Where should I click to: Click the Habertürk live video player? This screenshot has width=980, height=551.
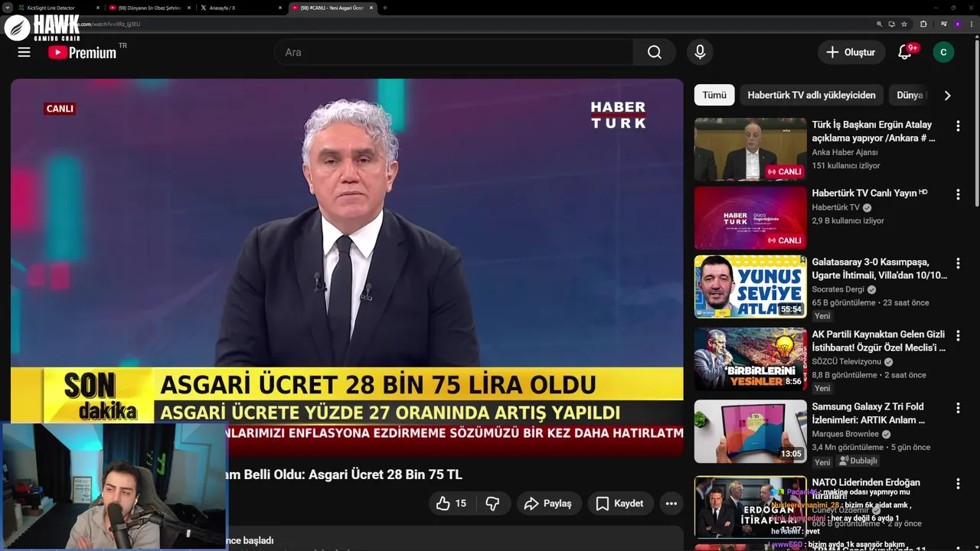[347, 267]
